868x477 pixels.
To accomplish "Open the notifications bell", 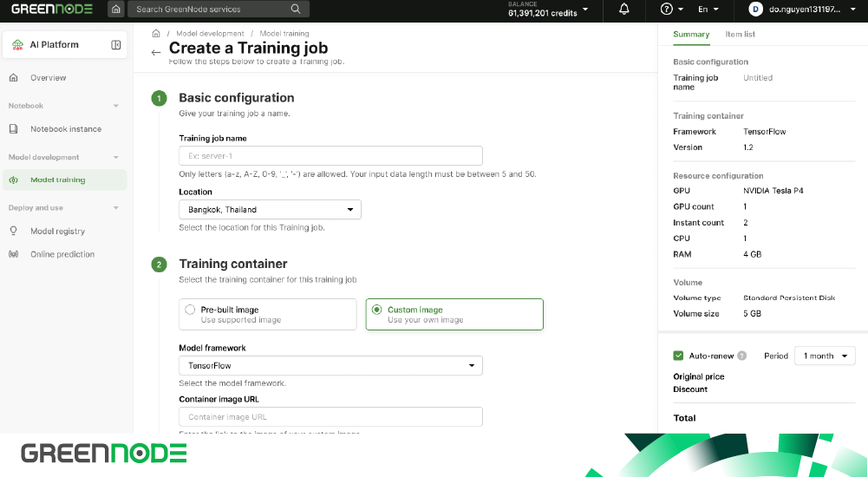I will point(623,9).
